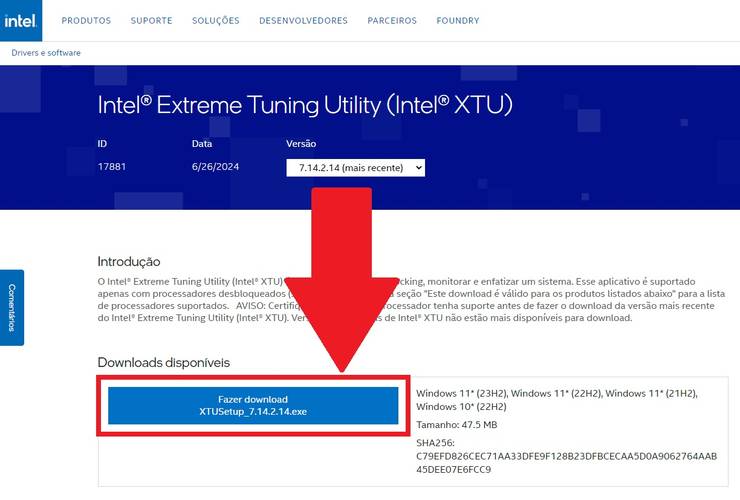This screenshot has width=740, height=500.
Task: Expand the Versão dropdown 7.14.2.14
Action: click(355, 168)
